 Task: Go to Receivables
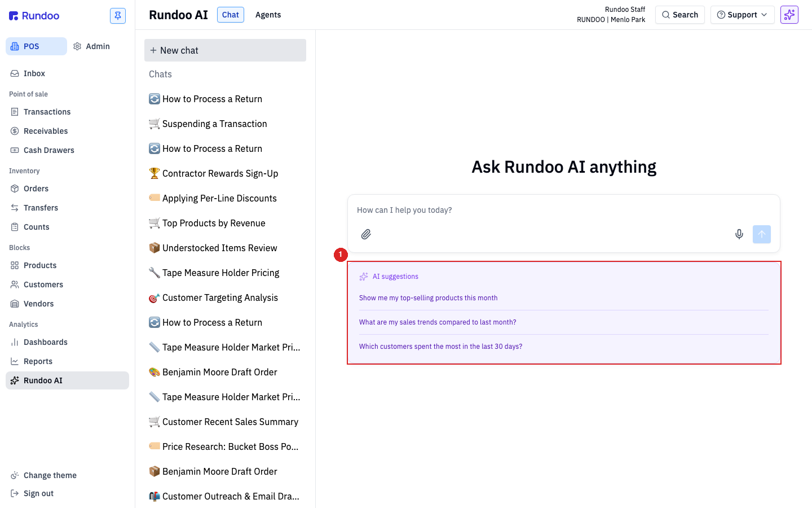(x=68, y=131)
